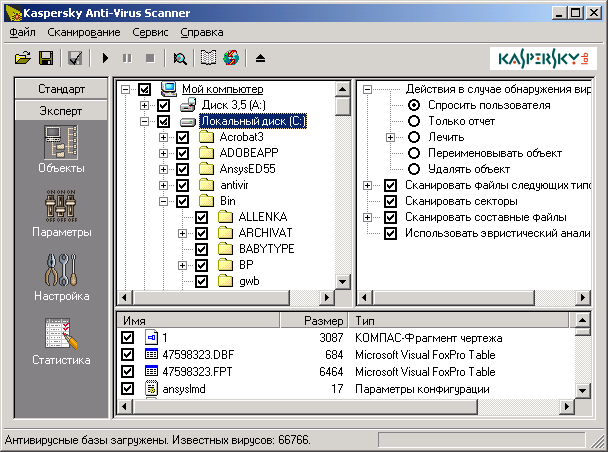
Task: Expand the Acrobat3 folder node
Action: 163,137
